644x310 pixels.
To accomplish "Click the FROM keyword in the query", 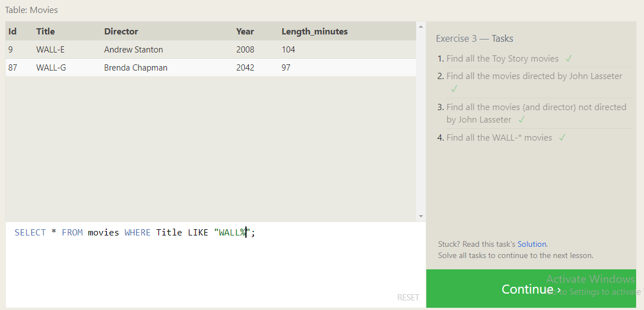I will point(72,233).
